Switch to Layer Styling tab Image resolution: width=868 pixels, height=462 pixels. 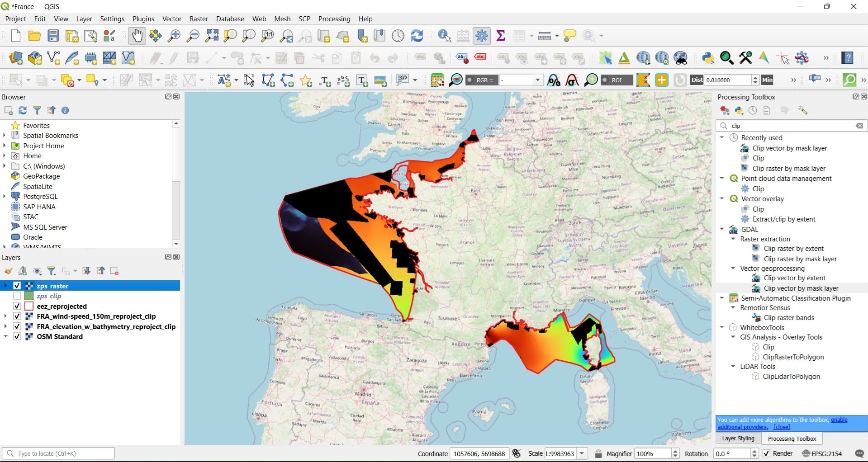pyautogui.click(x=738, y=438)
